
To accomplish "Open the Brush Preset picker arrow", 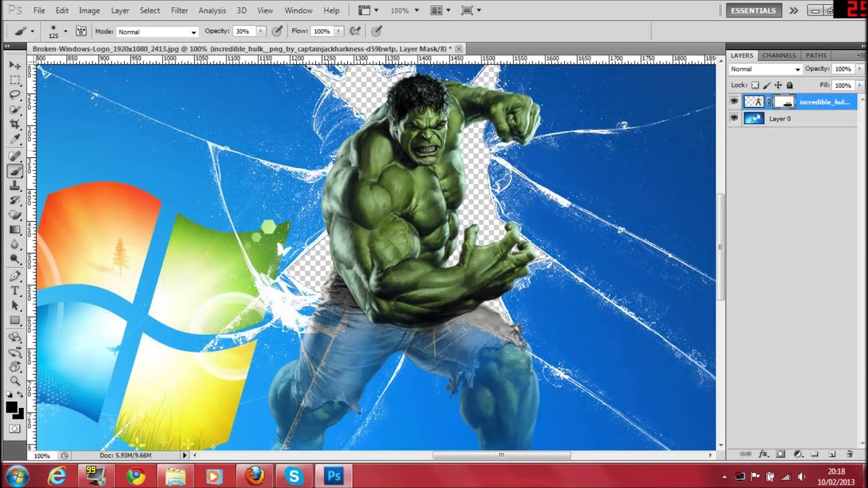I will [65, 31].
